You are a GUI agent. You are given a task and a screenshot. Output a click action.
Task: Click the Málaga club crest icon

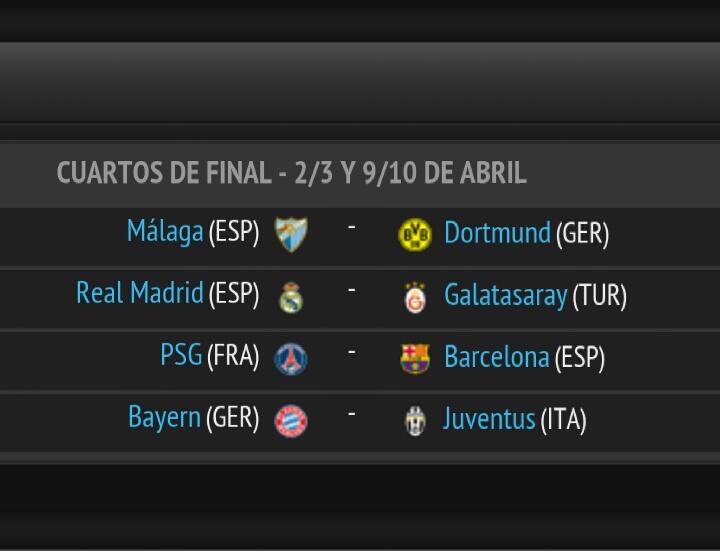coord(291,235)
